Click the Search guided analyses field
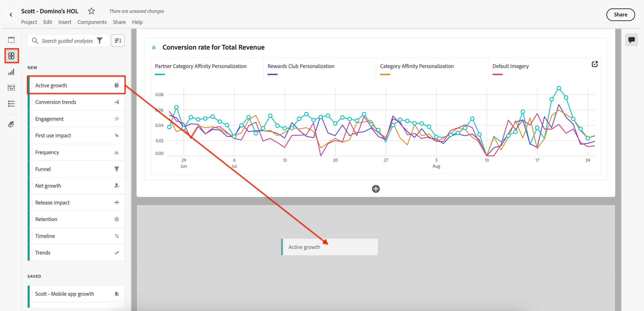Screen dimensions: 644x311 [69, 41]
